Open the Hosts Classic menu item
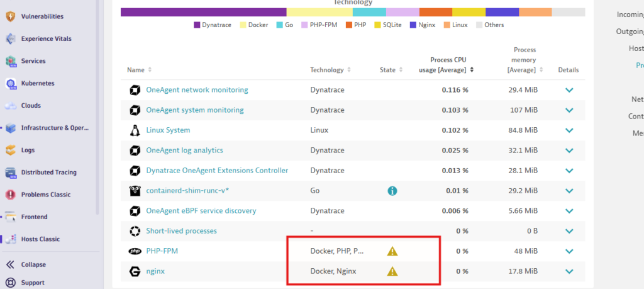The height and width of the screenshot is (289, 644). click(40, 239)
